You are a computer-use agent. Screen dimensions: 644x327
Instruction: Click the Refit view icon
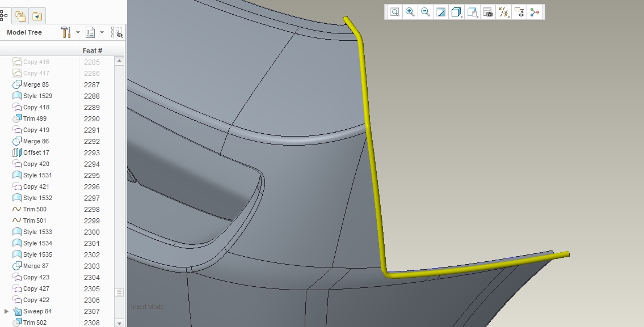click(x=395, y=12)
